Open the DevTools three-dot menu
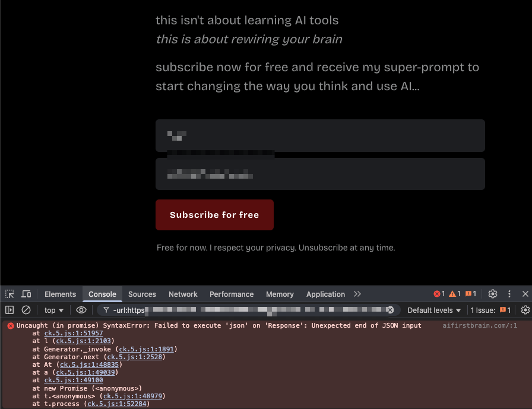The image size is (532, 409). (x=509, y=294)
